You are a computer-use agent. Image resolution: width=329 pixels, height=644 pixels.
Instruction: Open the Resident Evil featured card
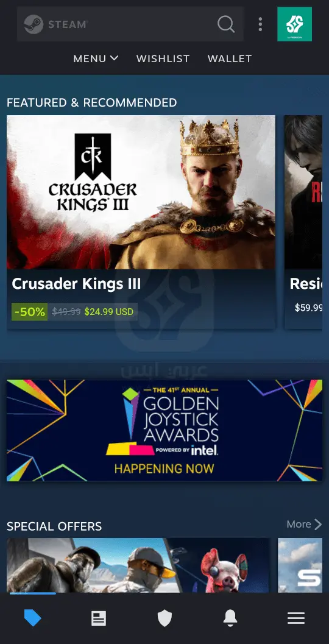point(306,222)
